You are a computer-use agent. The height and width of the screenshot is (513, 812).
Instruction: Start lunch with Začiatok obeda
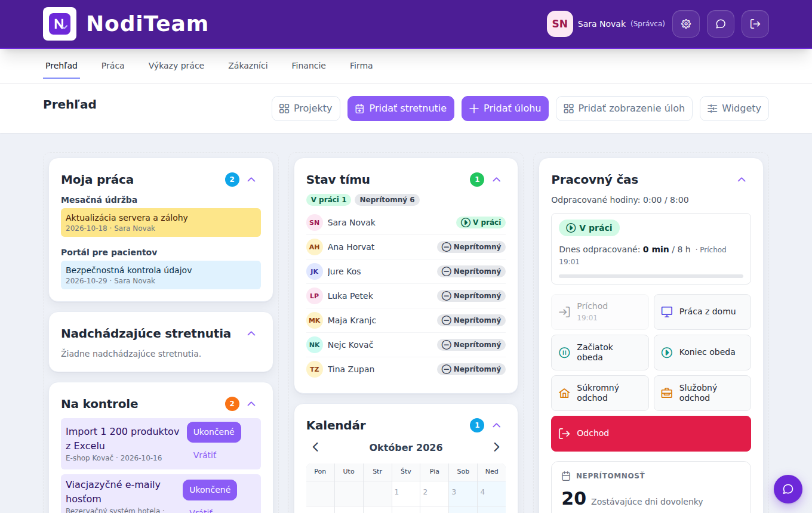coord(600,352)
